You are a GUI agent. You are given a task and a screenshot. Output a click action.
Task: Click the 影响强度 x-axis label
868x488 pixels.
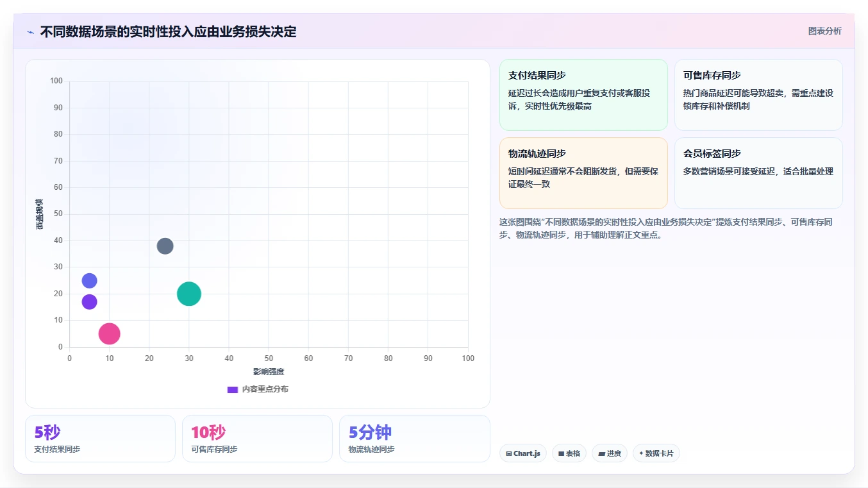[x=269, y=372]
